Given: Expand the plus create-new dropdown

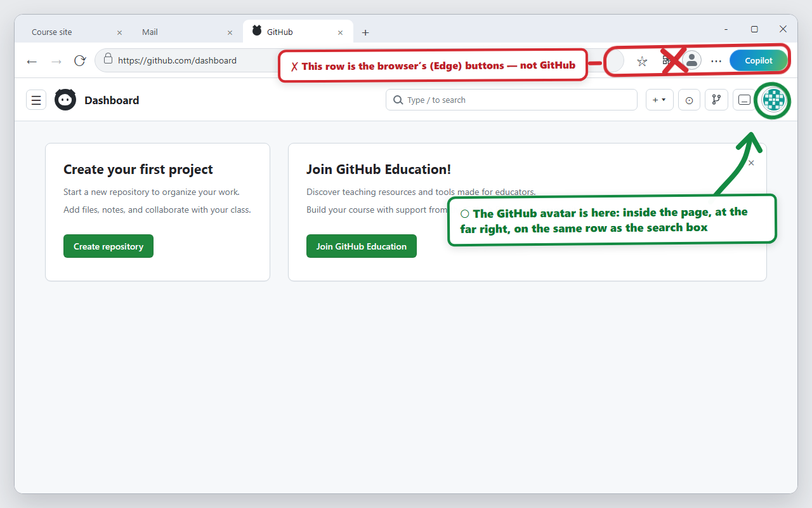Looking at the screenshot, I should click(x=660, y=100).
